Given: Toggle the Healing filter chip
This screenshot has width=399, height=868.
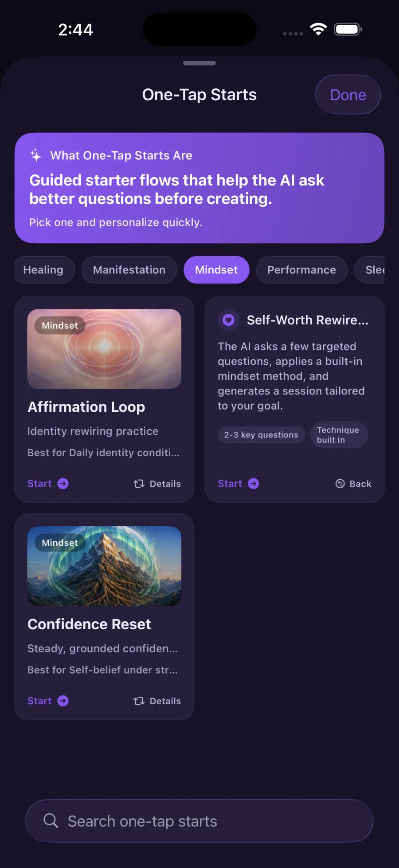Looking at the screenshot, I should (x=44, y=270).
